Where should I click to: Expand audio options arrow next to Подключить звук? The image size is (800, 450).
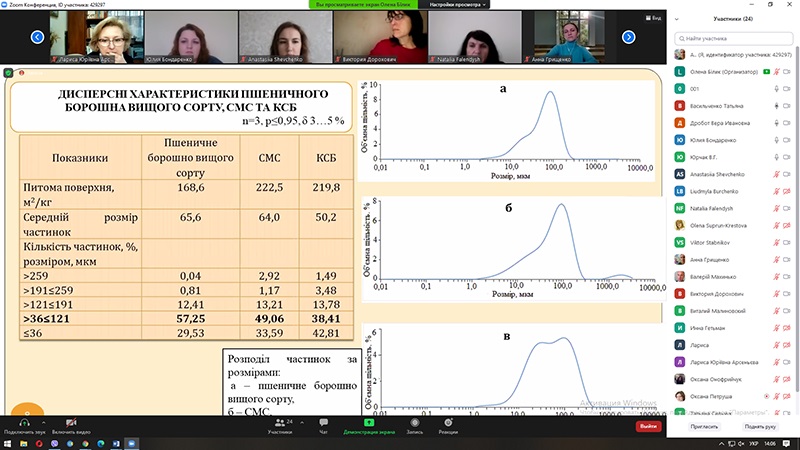pos(43,422)
